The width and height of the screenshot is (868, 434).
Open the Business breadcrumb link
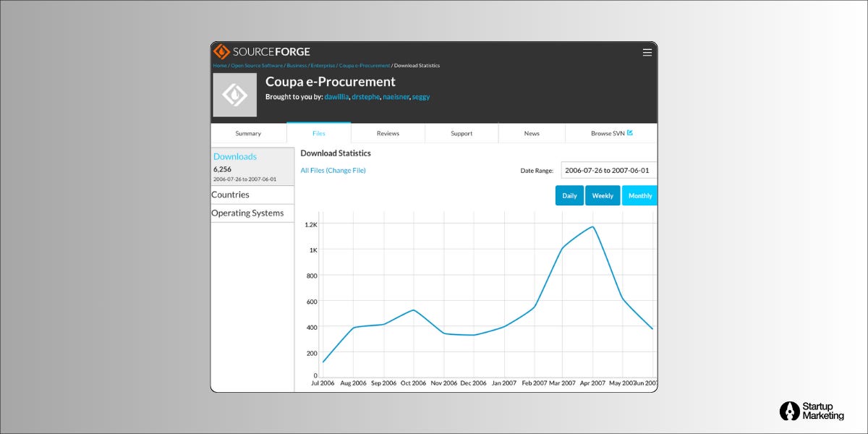(x=297, y=66)
